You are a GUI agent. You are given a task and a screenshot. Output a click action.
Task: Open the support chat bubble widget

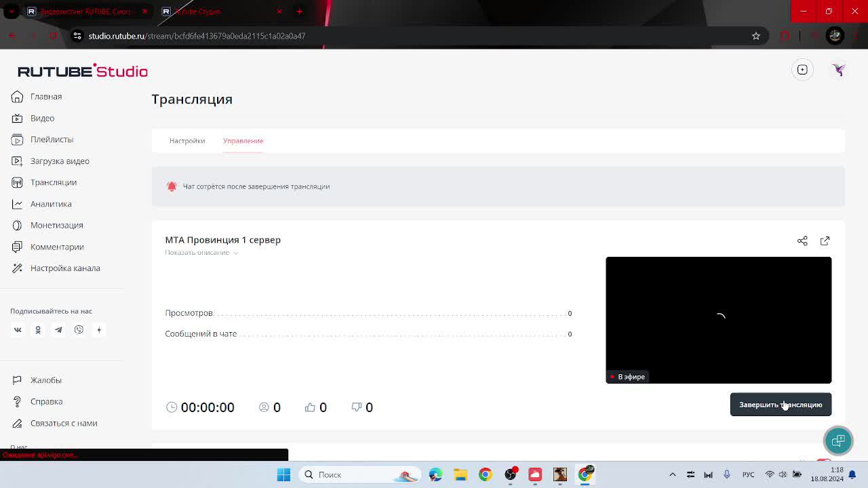[x=838, y=441]
